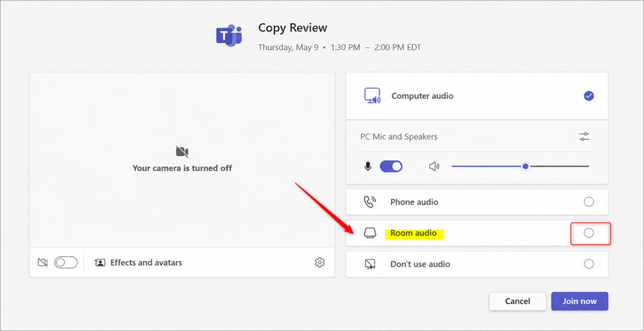Toggle the microphone switch off
The image size is (644, 331).
pyautogui.click(x=391, y=166)
